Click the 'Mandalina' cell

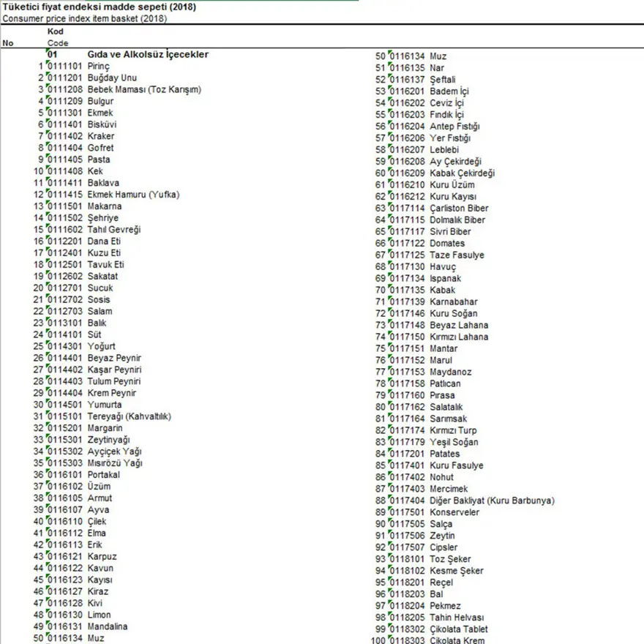coord(108,626)
